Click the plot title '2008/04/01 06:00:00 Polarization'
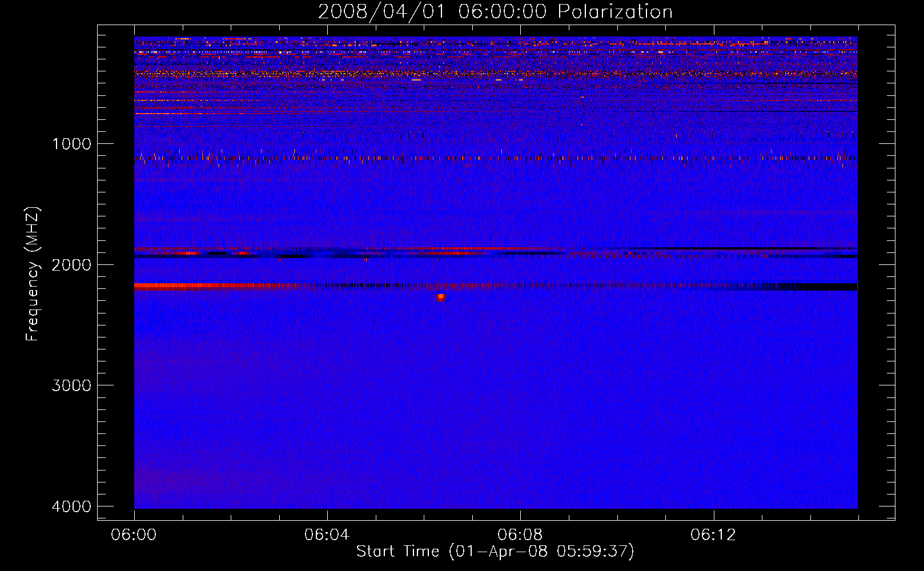 click(495, 11)
